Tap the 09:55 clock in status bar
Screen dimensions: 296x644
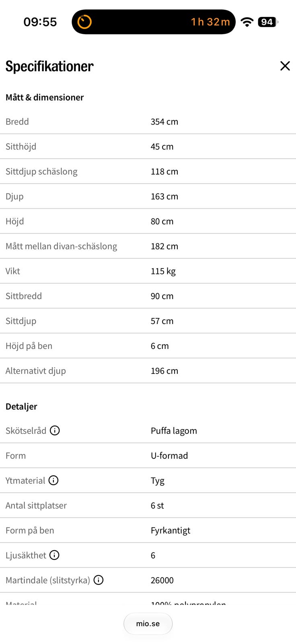coord(40,22)
